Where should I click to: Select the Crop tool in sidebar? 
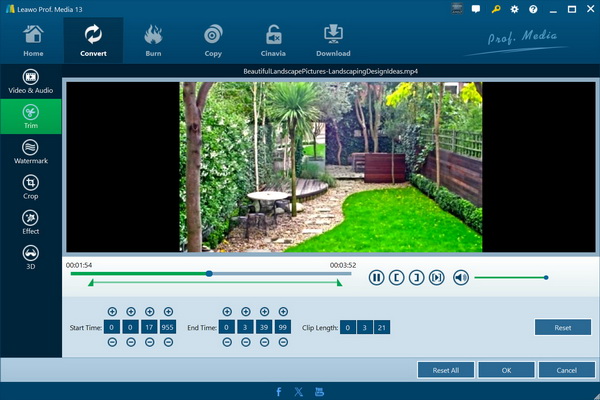coord(31,187)
